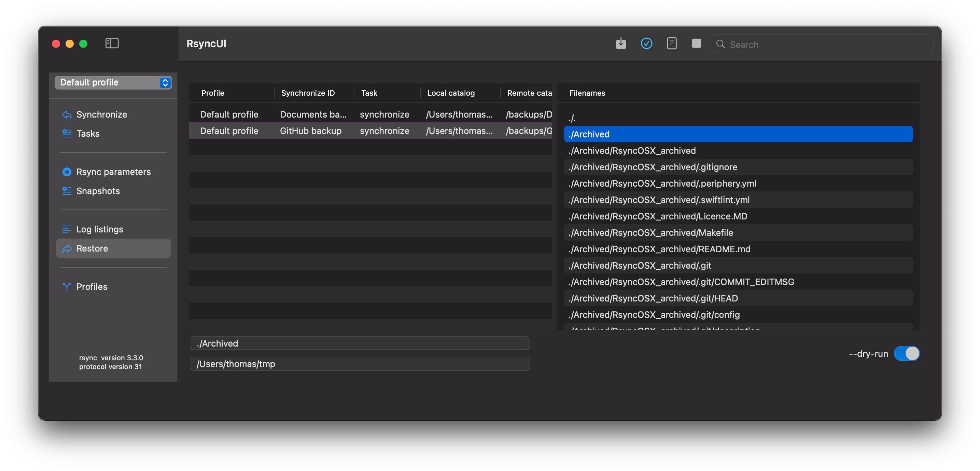
Task: Disable the --dry-run switch
Action: (x=906, y=353)
